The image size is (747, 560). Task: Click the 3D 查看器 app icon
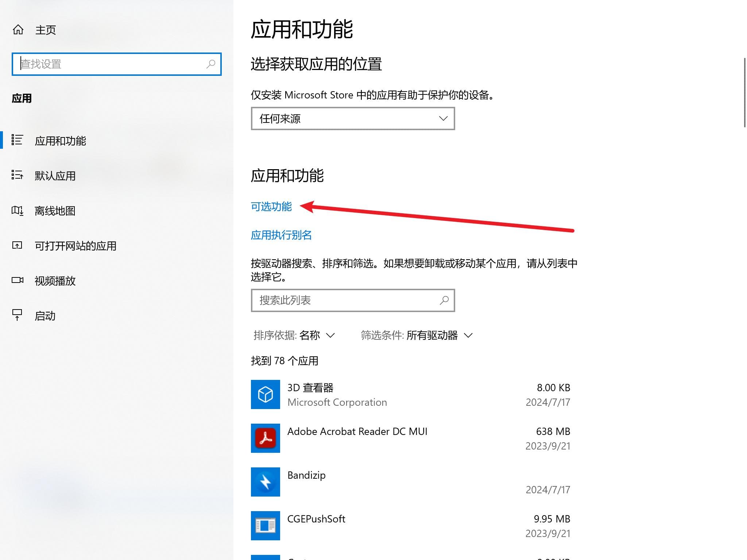coord(266,394)
